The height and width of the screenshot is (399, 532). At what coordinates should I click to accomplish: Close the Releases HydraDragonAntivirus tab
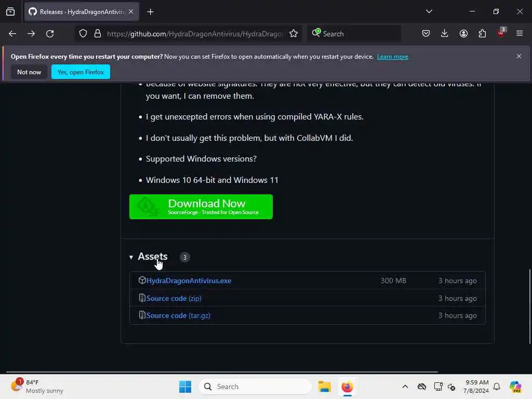coord(131,12)
